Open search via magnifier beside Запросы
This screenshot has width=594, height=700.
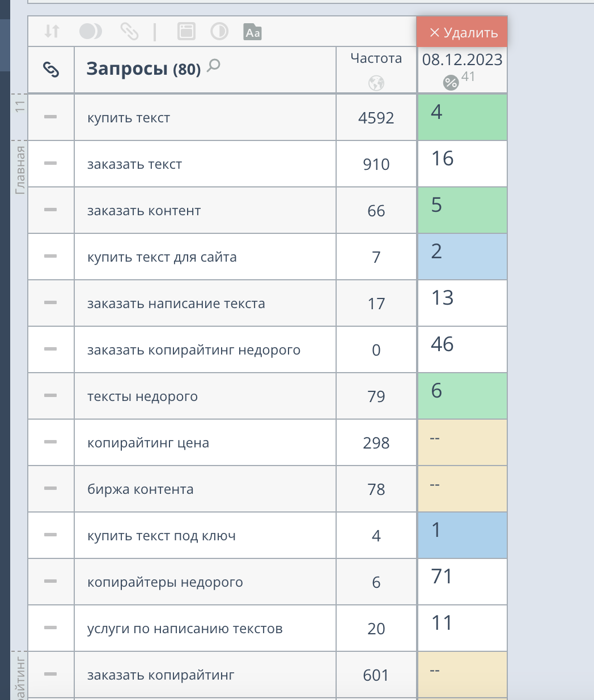click(214, 66)
